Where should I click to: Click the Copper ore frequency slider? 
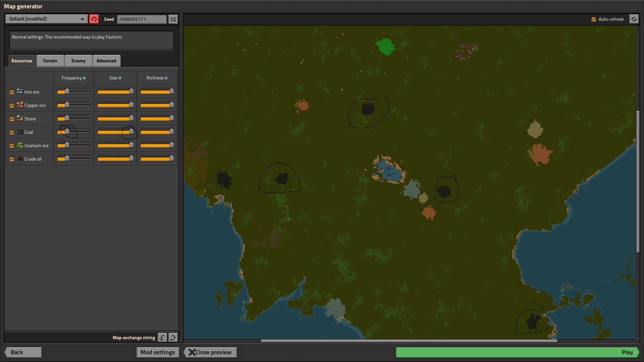point(74,105)
